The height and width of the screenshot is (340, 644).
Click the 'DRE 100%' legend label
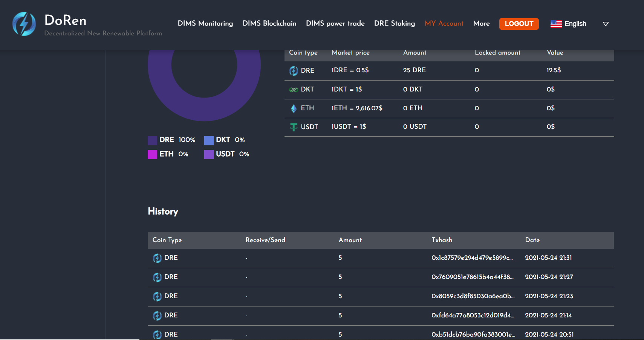pyautogui.click(x=177, y=140)
